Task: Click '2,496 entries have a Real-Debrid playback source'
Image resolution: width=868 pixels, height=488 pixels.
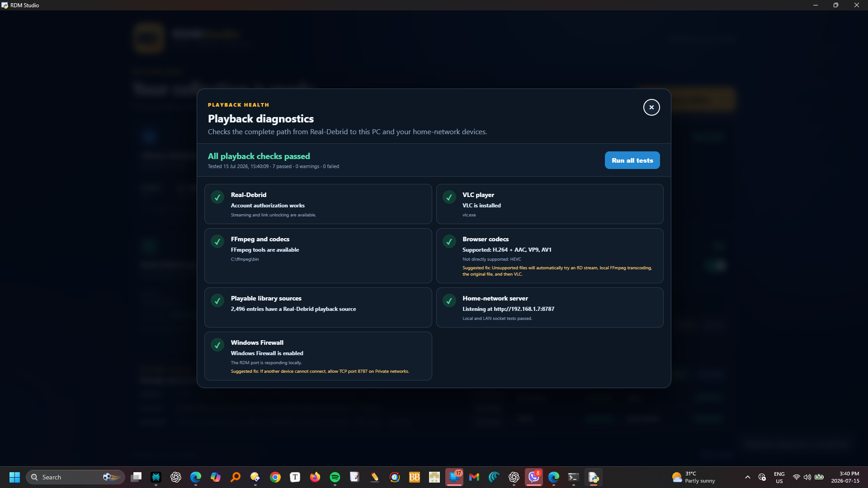Action: click(293, 309)
